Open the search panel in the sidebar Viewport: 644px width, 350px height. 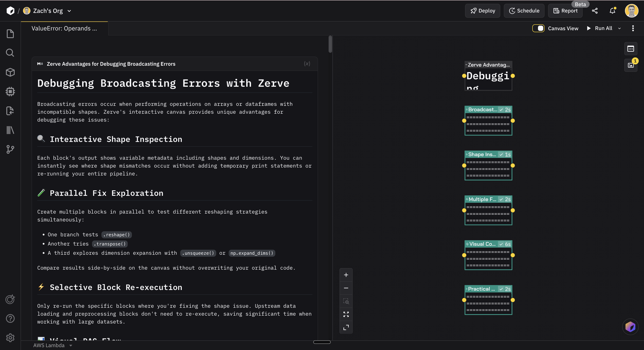point(10,53)
